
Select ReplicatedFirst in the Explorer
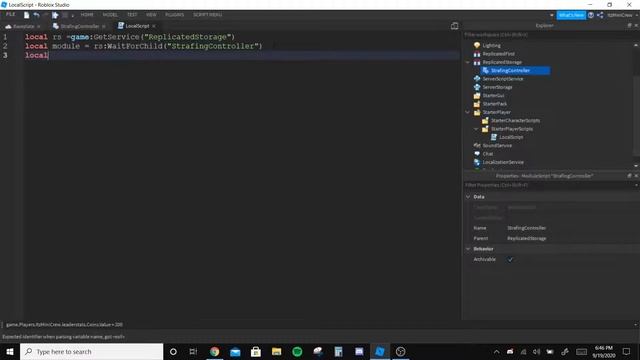point(498,54)
